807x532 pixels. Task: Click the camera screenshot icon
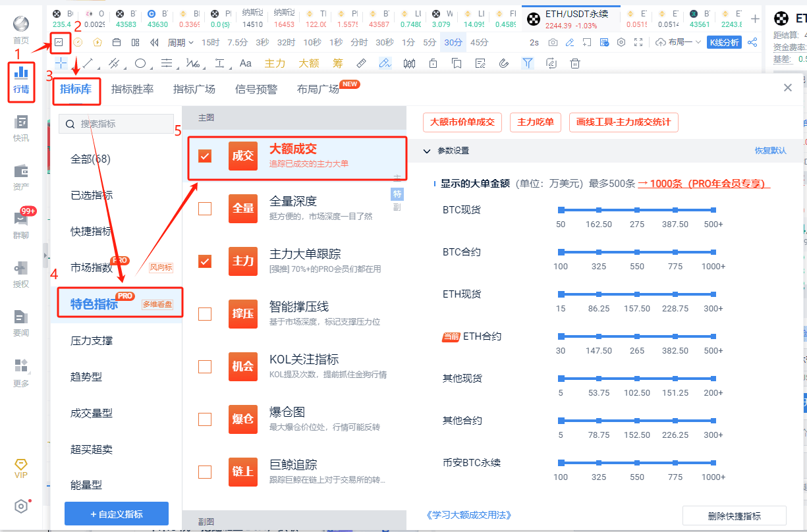click(553, 42)
